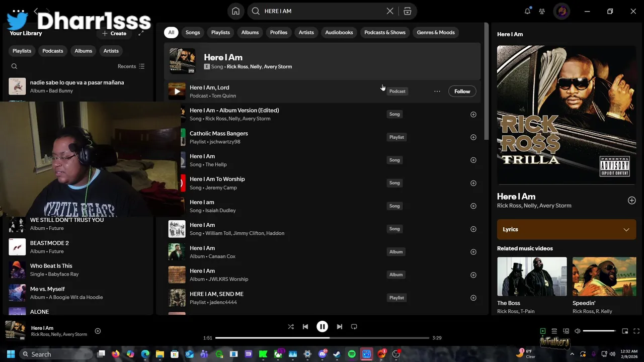Click the search results scrollbar
The height and width of the screenshot is (362, 644).
point(486,81)
